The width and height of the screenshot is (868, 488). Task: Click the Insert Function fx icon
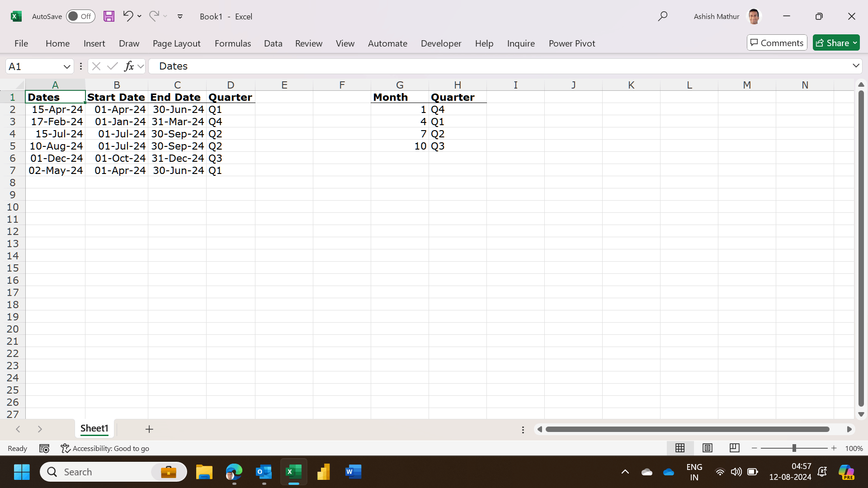click(129, 66)
